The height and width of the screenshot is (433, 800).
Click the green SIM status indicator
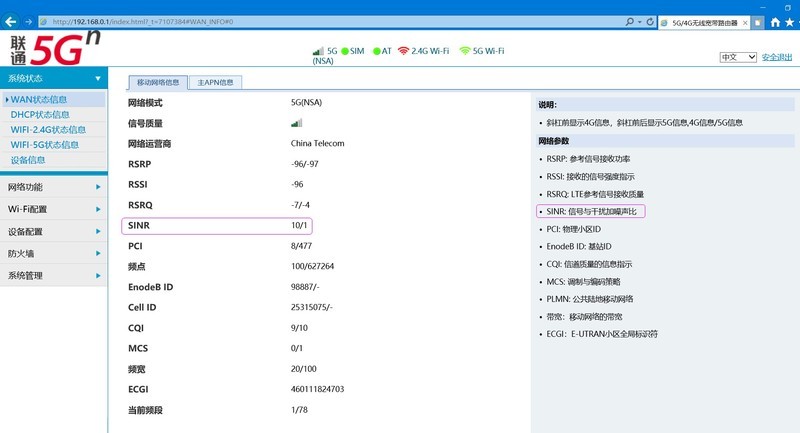coord(345,51)
